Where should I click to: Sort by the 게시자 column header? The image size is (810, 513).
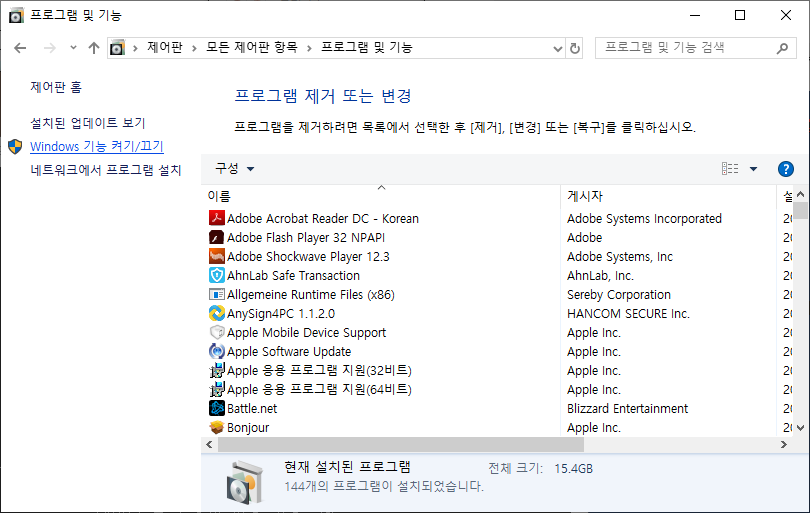(x=668, y=196)
